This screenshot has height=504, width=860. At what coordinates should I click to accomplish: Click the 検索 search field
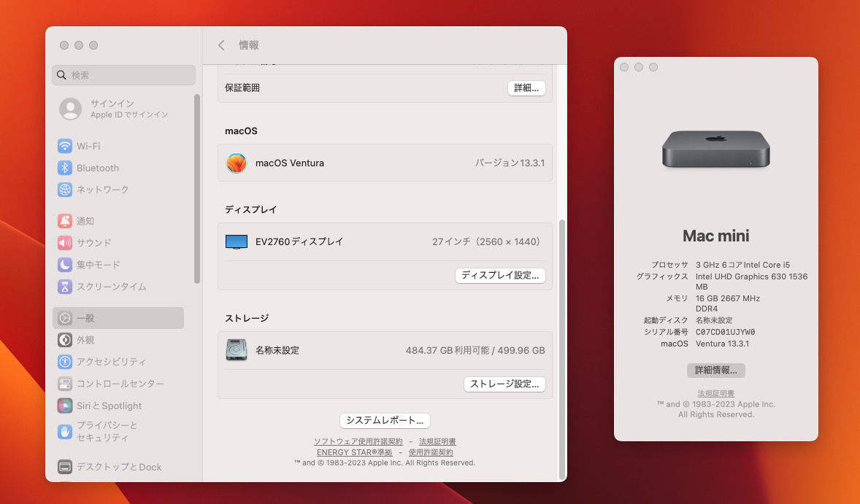123,75
